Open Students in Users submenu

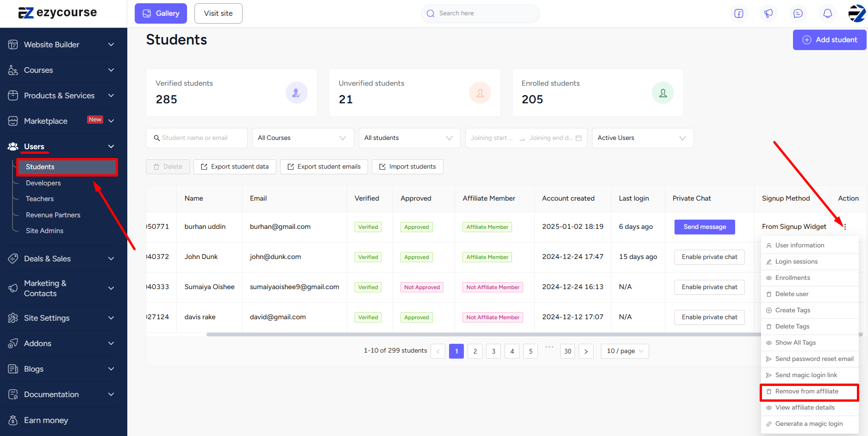tap(67, 167)
